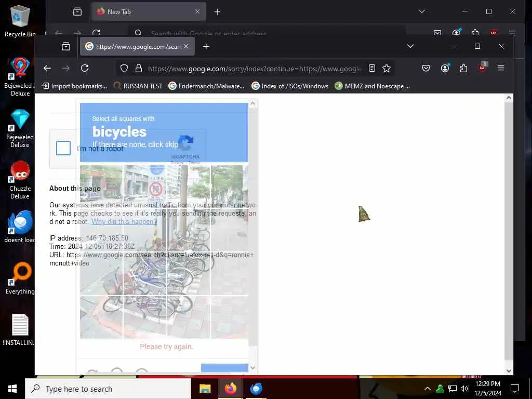Click the captcha frame scroll down arrow
The height and width of the screenshot is (399, 532).
[x=252, y=368]
